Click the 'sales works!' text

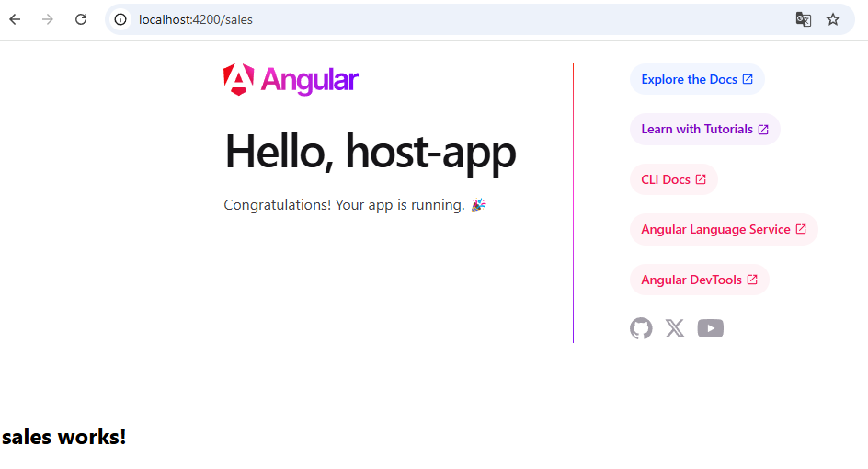(x=64, y=437)
